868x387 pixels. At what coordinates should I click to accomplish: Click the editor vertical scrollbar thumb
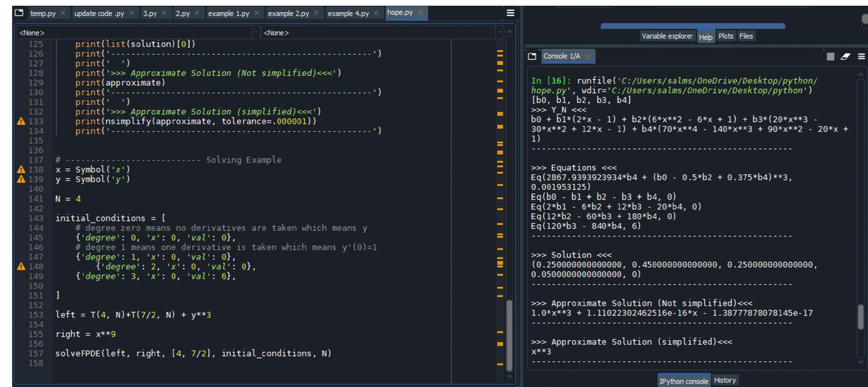pos(509,335)
